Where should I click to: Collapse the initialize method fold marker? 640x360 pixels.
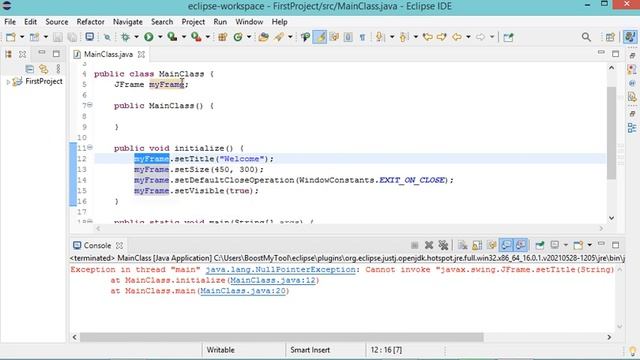tap(90, 147)
